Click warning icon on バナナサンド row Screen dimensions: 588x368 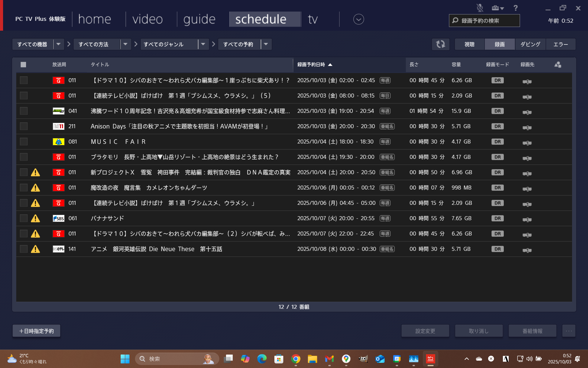tap(36, 218)
